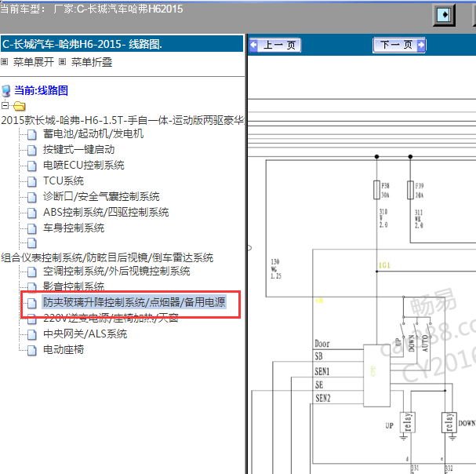Click page icon beside 诊断口/安全气囊控制系统
The width and height of the screenshot is (476, 474).
tap(32, 197)
